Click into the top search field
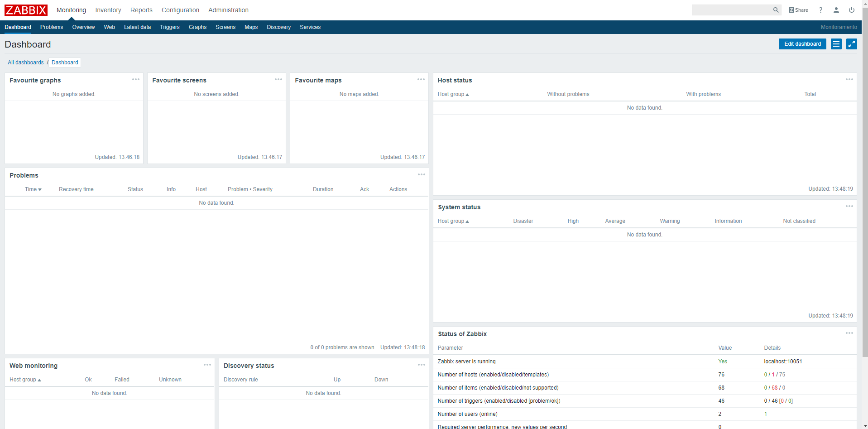This screenshot has width=868, height=429. tap(731, 10)
